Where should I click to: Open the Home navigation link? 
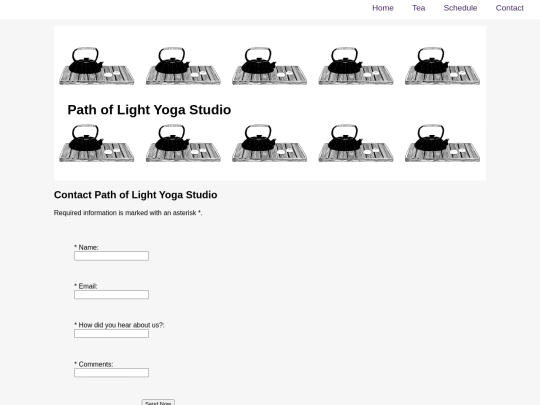(383, 8)
